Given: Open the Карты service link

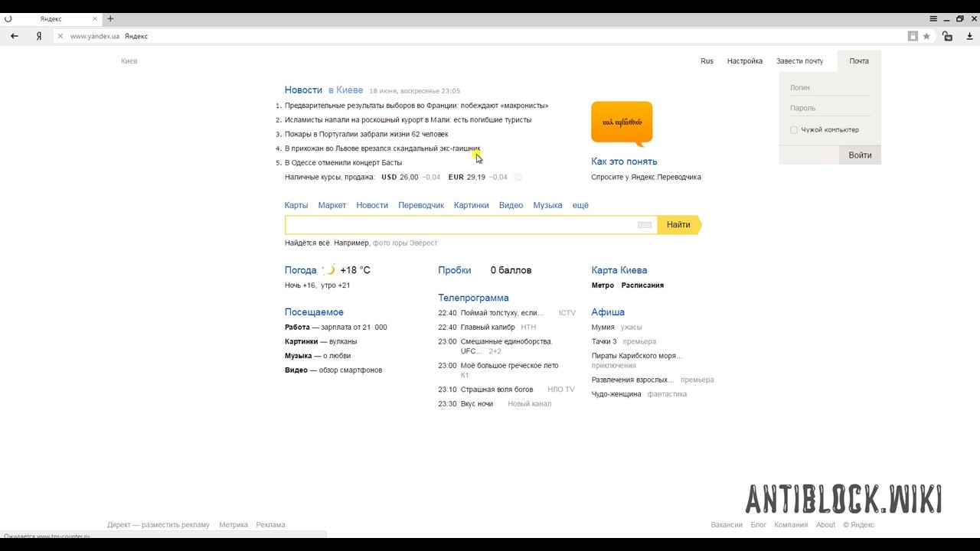Looking at the screenshot, I should [x=296, y=205].
